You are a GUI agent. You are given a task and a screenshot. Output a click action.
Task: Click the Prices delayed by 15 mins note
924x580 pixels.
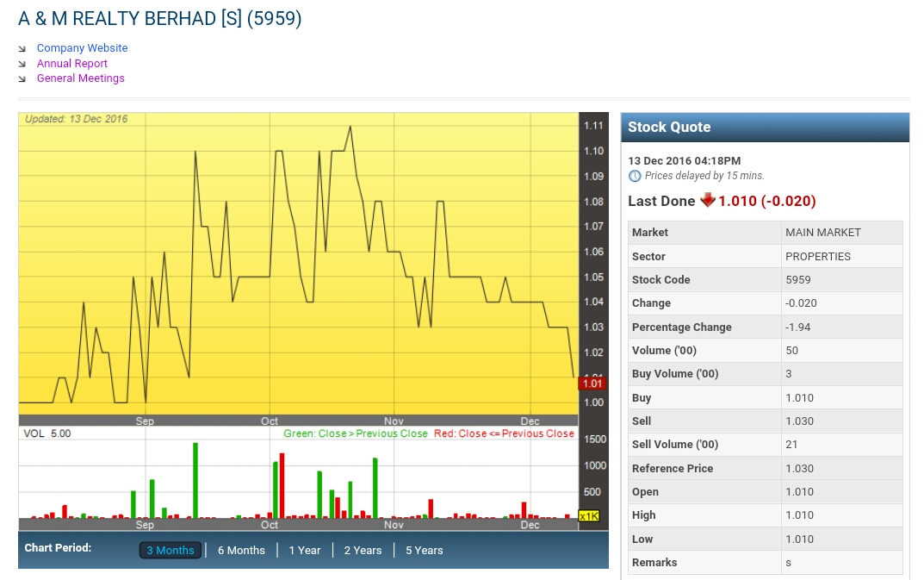click(x=704, y=175)
